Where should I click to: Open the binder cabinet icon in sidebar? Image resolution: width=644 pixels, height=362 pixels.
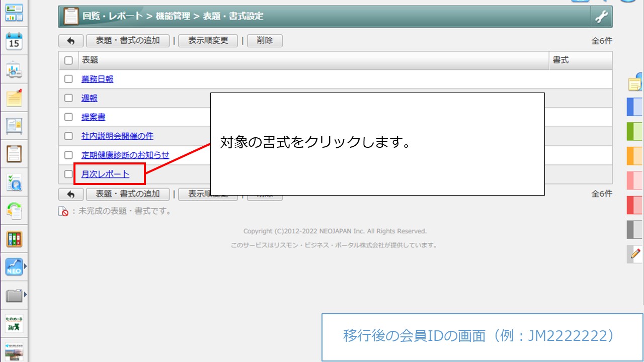click(x=14, y=239)
